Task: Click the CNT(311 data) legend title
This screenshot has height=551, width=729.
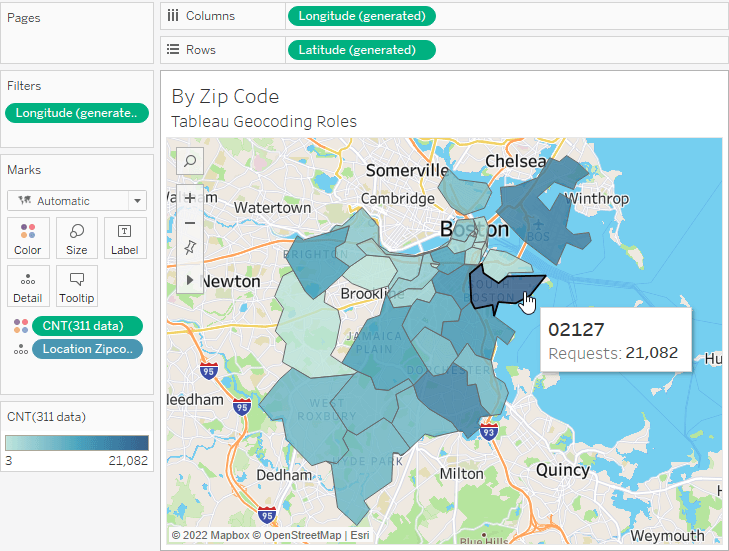Action: [x=46, y=417]
